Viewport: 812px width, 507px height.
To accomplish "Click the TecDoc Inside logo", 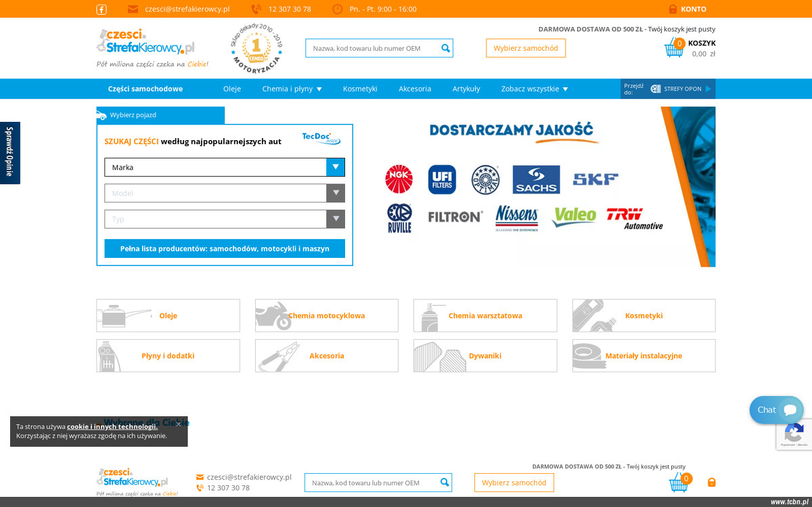I will tap(321, 139).
